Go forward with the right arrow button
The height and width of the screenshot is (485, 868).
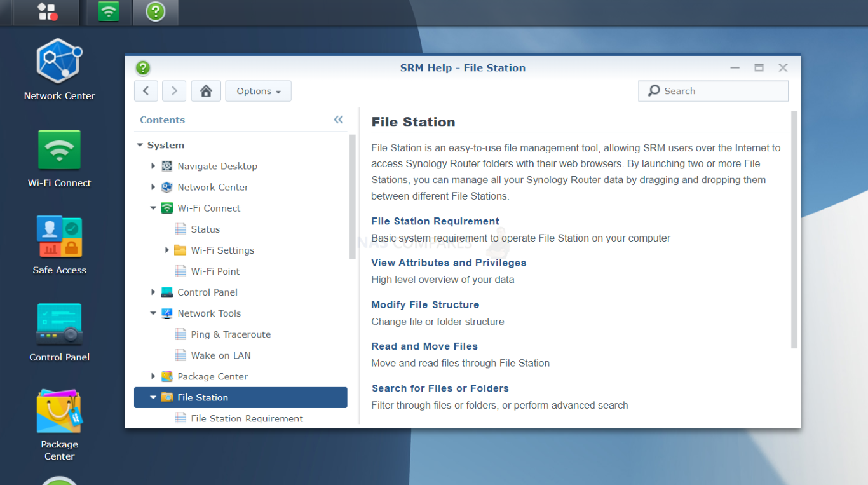click(x=174, y=91)
